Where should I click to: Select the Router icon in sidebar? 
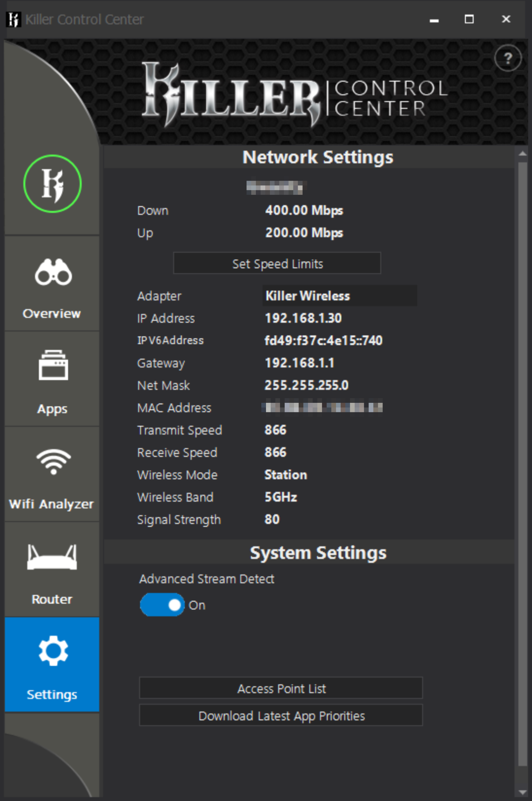pos(52,557)
